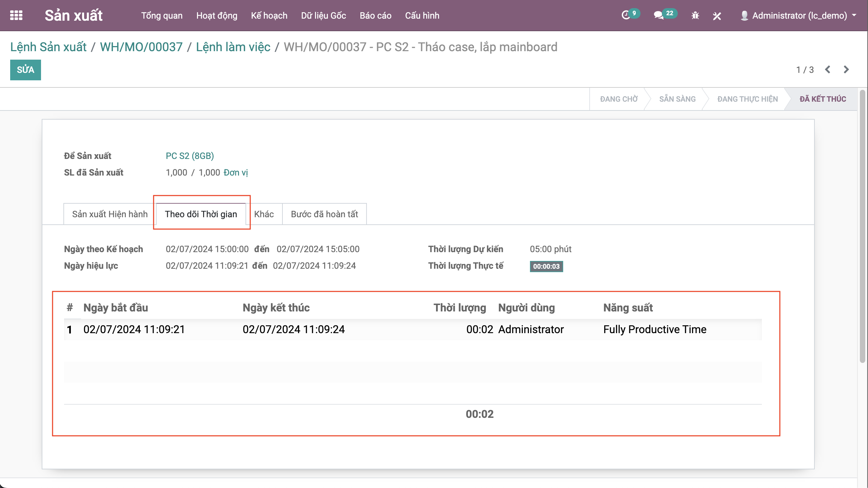Open the activities clock icon
This screenshot has width=868, height=488.
pyautogui.click(x=626, y=16)
